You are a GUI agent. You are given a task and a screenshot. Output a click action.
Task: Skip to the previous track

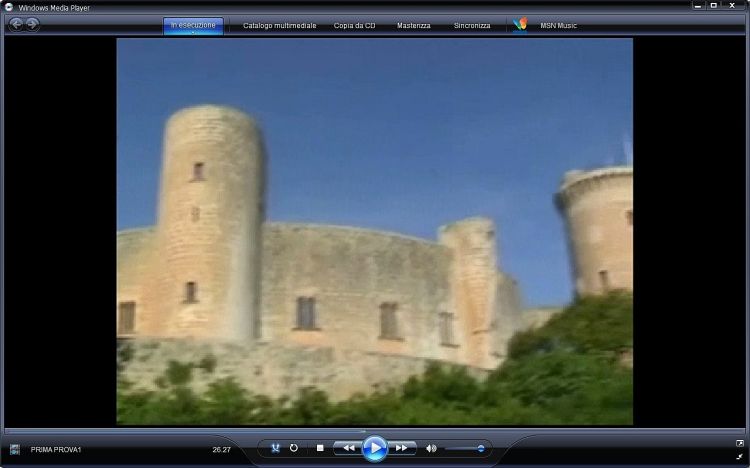tap(347, 448)
